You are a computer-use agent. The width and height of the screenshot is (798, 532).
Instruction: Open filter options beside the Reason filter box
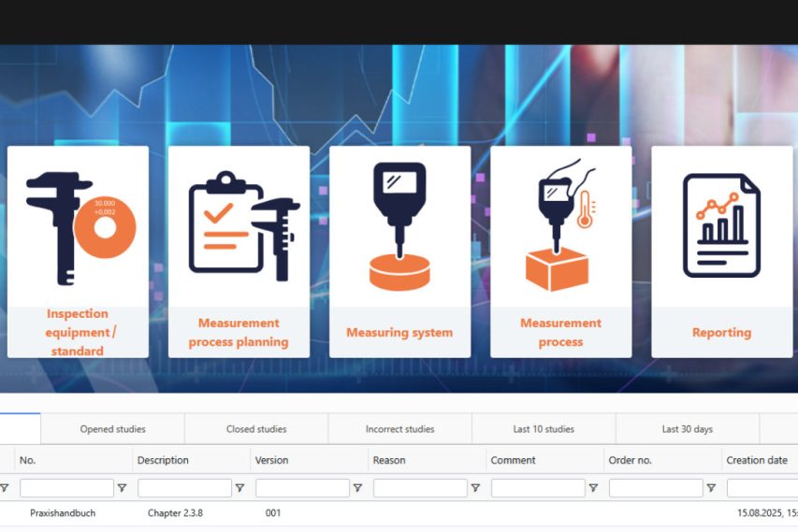[x=475, y=488]
